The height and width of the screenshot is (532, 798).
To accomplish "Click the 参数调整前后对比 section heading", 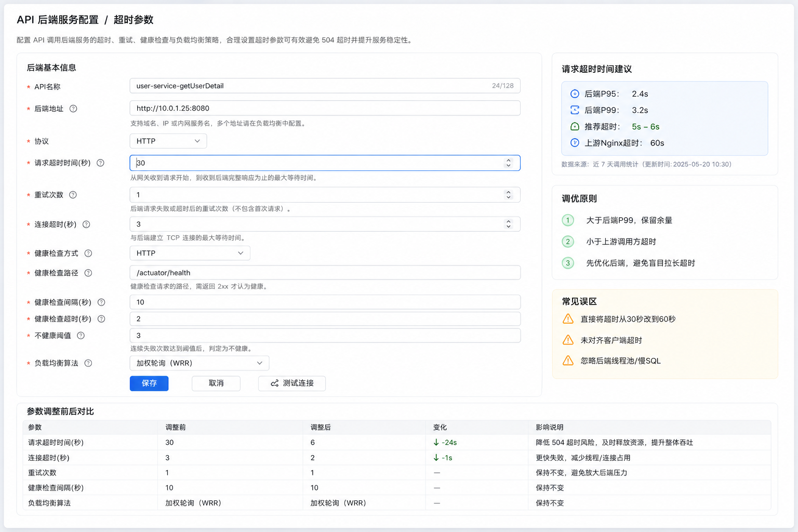I will pos(60,411).
